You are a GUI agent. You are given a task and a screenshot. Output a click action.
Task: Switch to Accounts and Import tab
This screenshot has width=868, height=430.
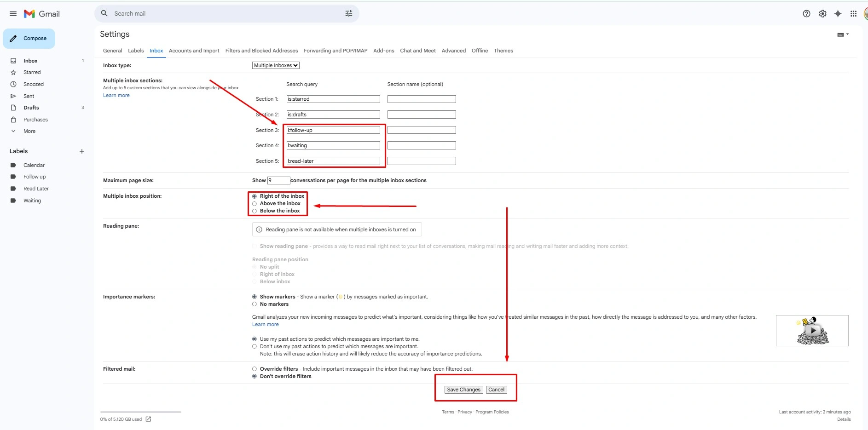coord(194,51)
